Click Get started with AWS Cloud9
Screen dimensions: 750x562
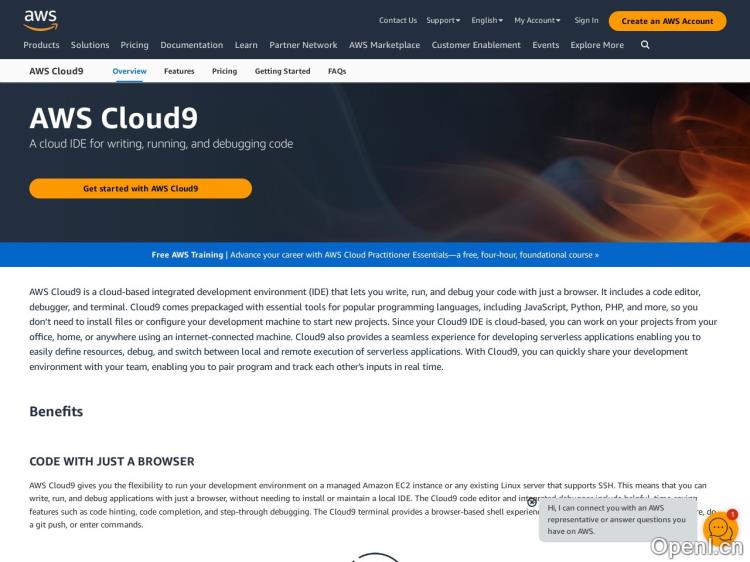[140, 188]
